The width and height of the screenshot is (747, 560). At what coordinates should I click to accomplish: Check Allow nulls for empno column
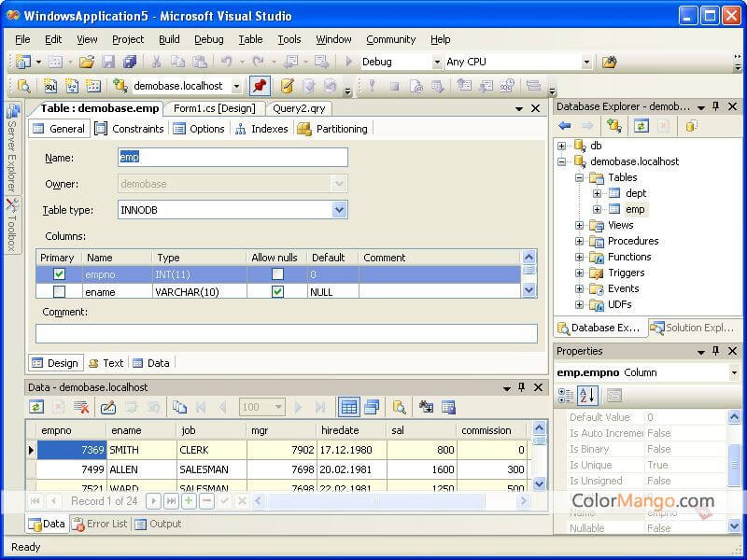tap(277, 273)
